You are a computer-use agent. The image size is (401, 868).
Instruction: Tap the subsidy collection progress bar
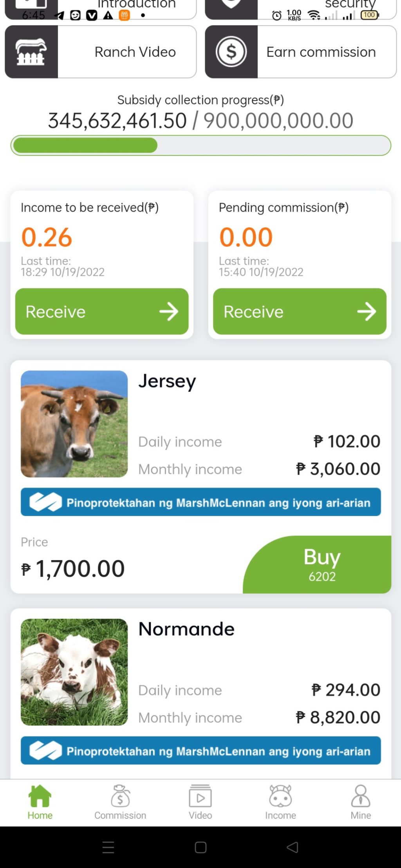200,146
